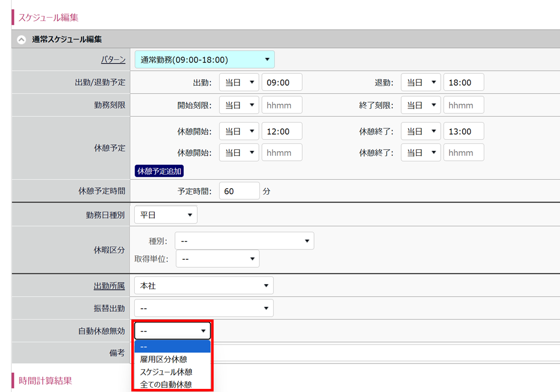Image resolution: width=560 pixels, height=392 pixels.
Task: Click the 休憩予定追加 button
Action: point(159,171)
